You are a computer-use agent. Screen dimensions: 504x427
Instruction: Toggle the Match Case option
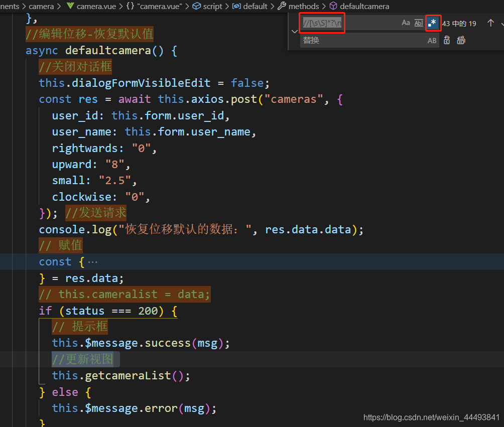(406, 23)
